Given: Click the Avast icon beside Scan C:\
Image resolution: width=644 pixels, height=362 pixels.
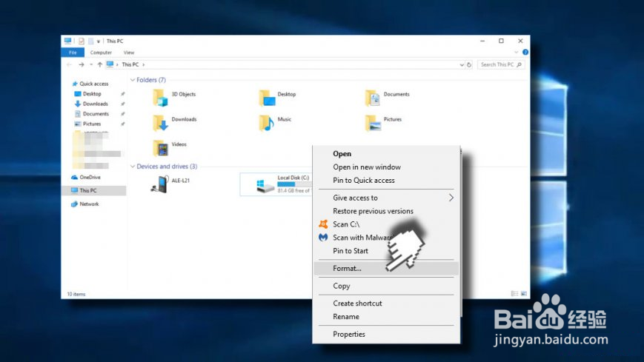Looking at the screenshot, I should coord(323,224).
